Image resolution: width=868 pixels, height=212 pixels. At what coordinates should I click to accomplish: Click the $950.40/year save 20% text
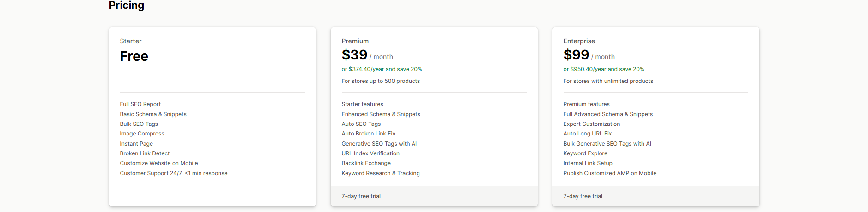603,69
